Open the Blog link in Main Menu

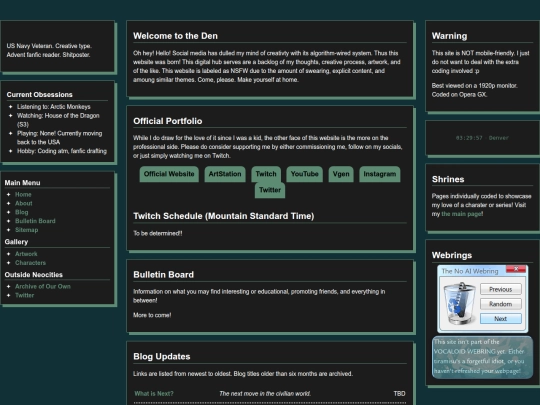22,212
